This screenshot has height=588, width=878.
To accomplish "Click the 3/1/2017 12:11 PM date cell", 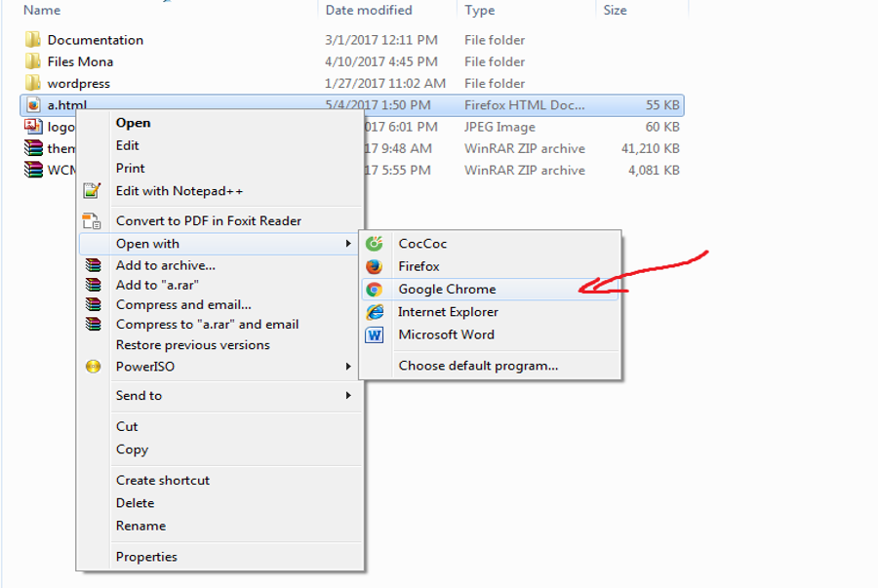I will (x=380, y=40).
